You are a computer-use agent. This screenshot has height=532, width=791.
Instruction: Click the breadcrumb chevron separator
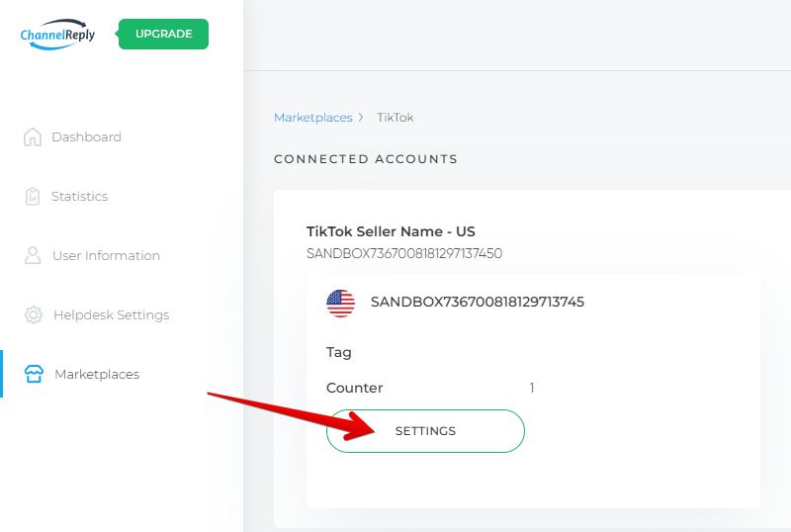tap(361, 117)
